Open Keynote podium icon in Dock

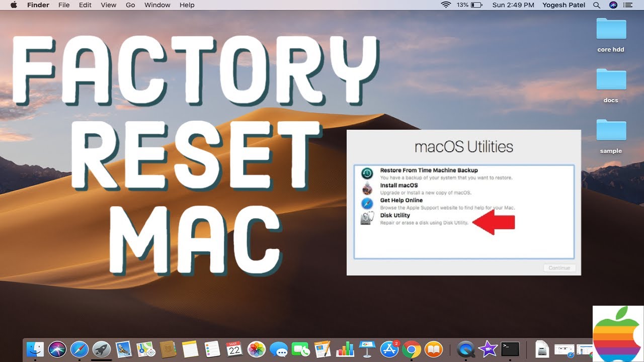click(x=367, y=349)
